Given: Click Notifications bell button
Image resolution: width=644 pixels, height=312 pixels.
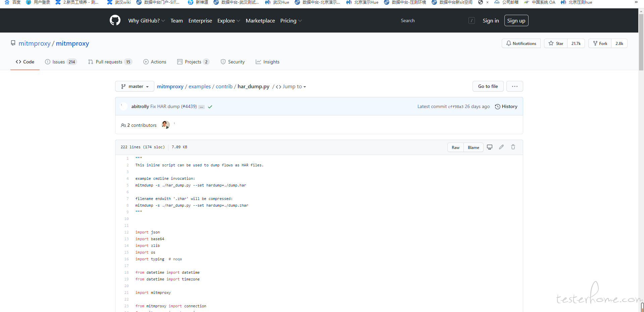Looking at the screenshot, I should click(521, 43).
